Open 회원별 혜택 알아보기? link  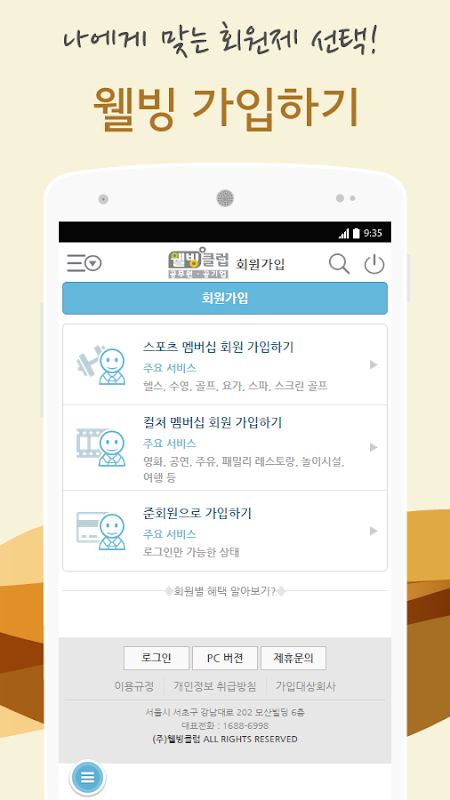click(225, 591)
